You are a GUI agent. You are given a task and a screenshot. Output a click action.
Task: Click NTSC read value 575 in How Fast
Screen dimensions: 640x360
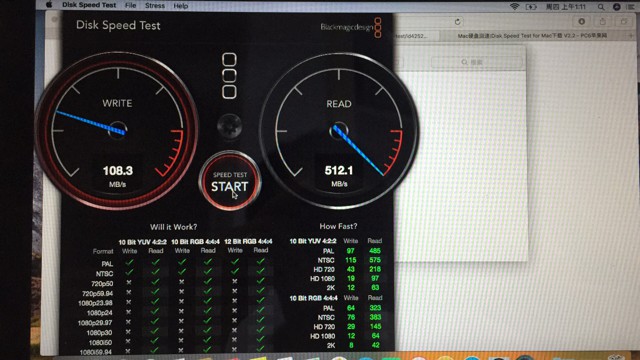[375, 260]
